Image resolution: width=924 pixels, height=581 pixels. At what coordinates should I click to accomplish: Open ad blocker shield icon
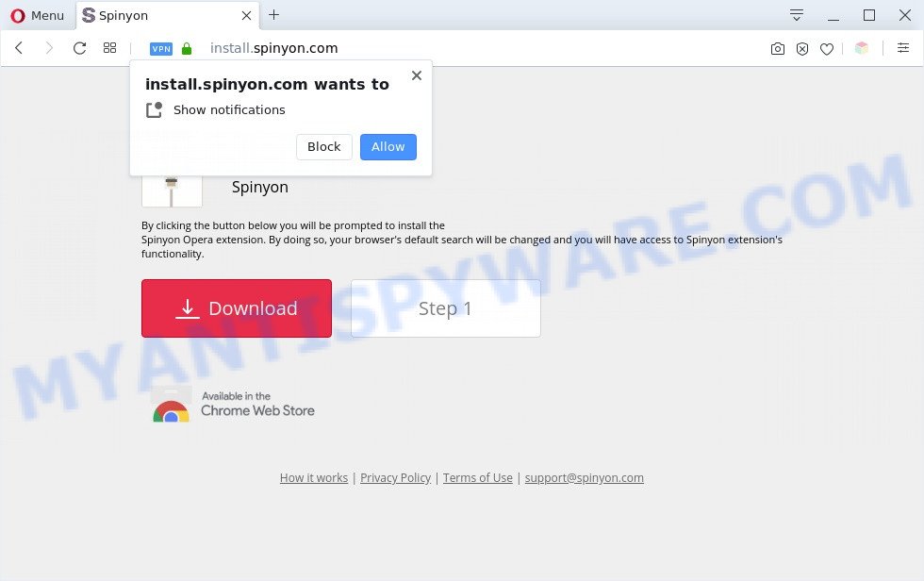[x=802, y=49]
